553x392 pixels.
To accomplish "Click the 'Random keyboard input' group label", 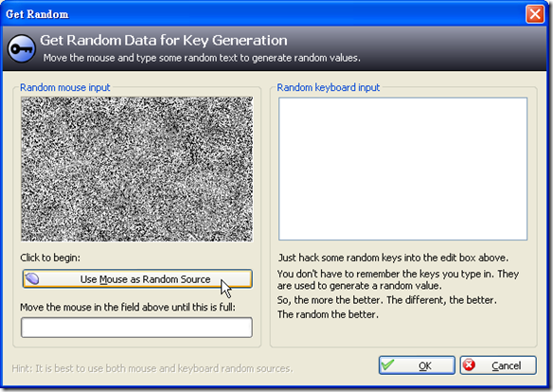I will 328,87.
